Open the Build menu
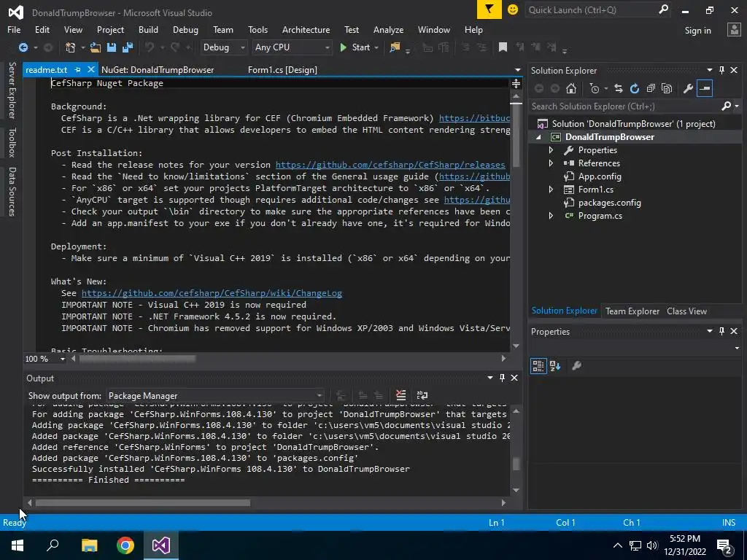 148,29
